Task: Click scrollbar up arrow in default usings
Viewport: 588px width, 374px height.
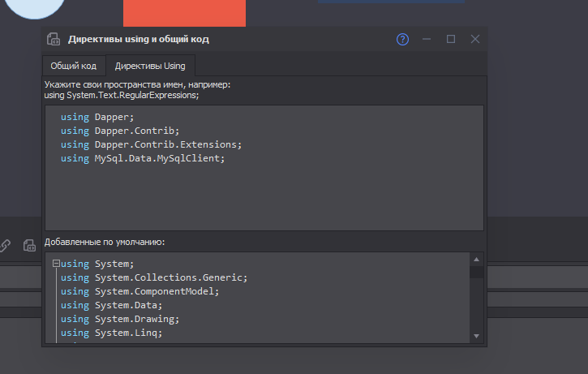Action: pos(477,260)
